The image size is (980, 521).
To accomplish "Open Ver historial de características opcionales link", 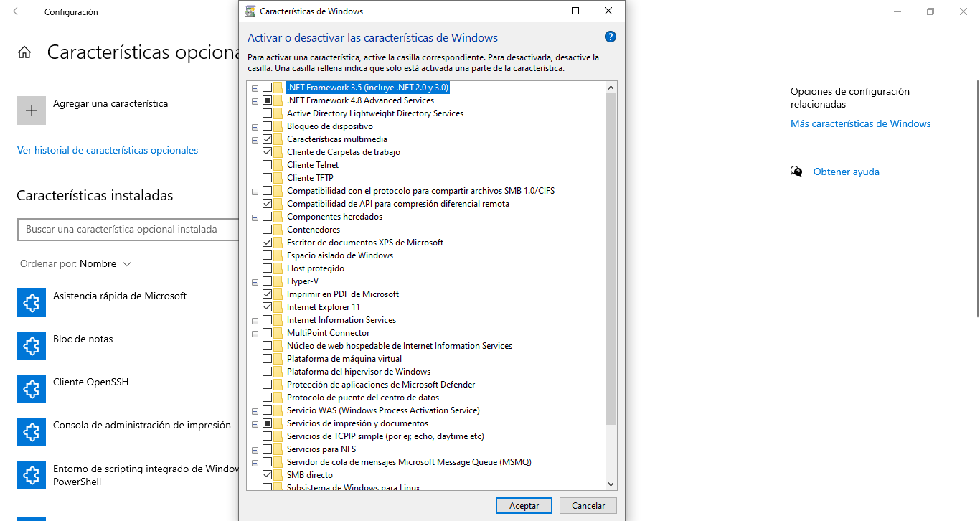I will pyautogui.click(x=108, y=150).
